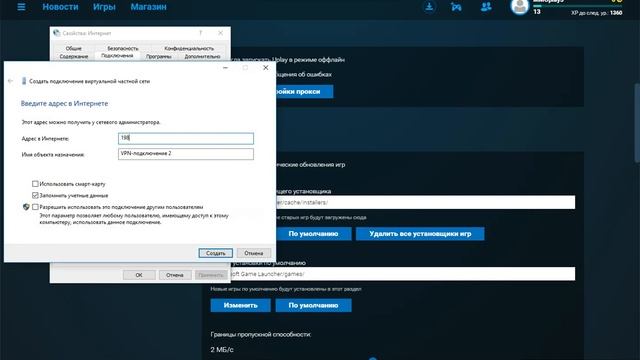640x360 pixels.
Task: Uncheck Запомнить учетные данные checkbox
Action: tap(35, 196)
